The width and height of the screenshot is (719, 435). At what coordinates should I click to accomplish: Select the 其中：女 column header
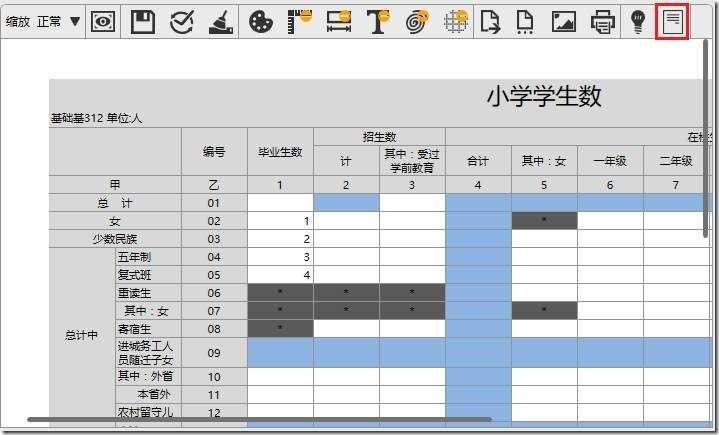coord(544,161)
